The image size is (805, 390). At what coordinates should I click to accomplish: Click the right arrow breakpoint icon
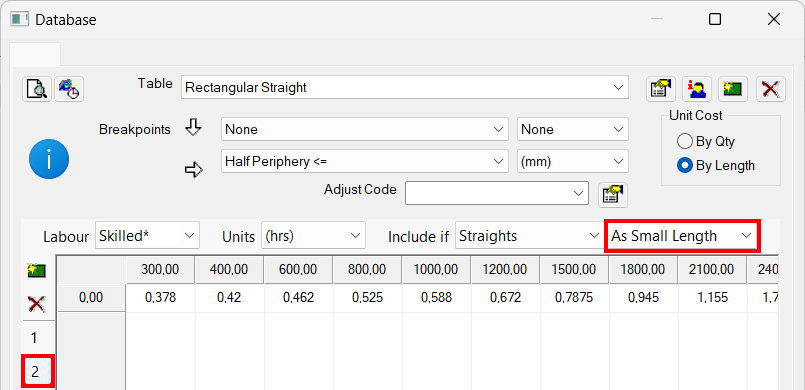(x=194, y=170)
